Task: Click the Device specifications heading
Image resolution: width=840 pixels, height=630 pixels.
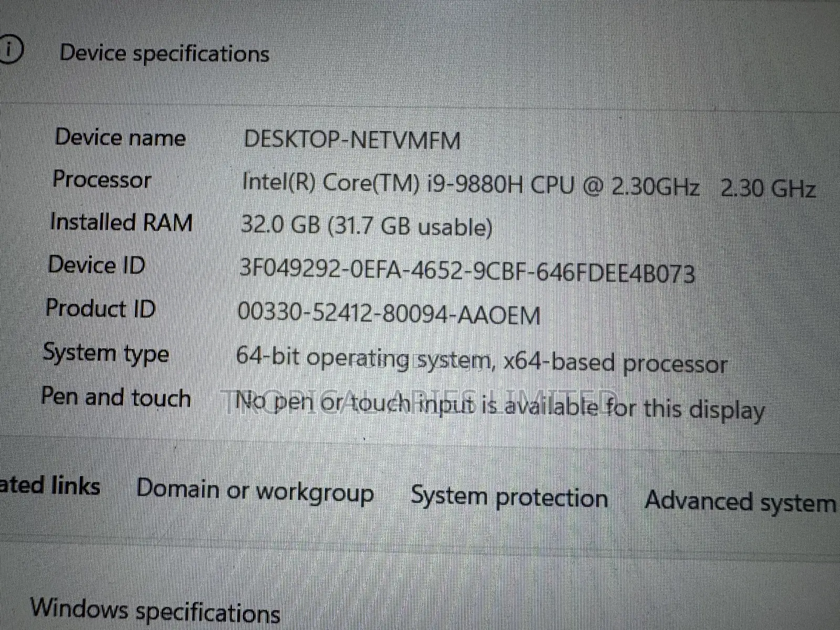Action: pos(164,54)
